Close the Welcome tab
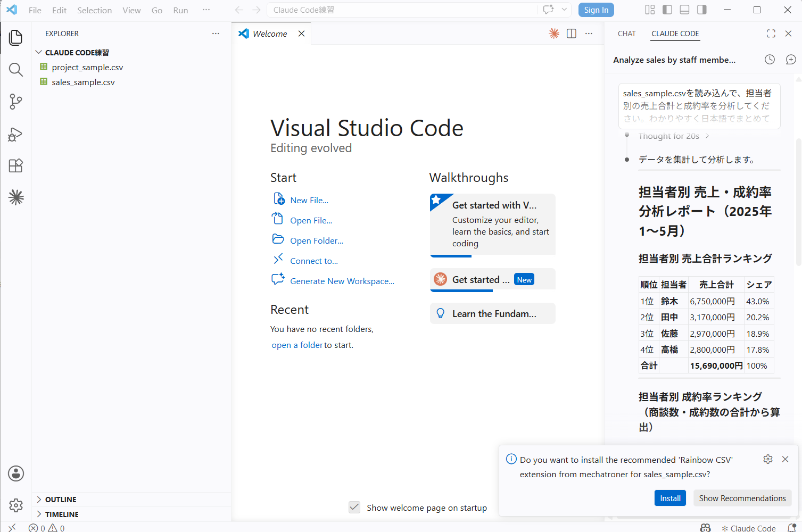This screenshot has width=802, height=532. (x=301, y=34)
